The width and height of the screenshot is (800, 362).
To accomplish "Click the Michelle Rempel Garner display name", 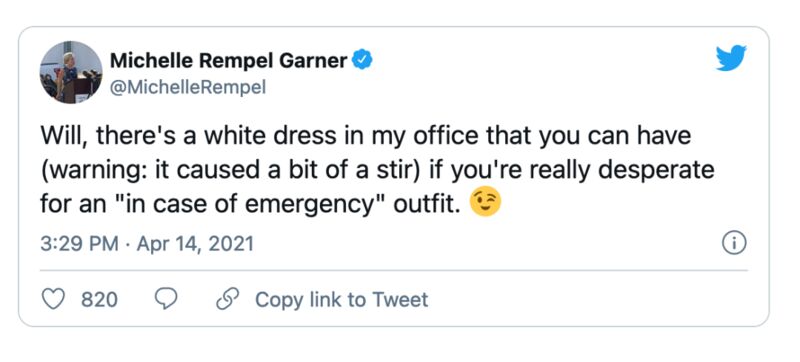I will pos(229,61).
